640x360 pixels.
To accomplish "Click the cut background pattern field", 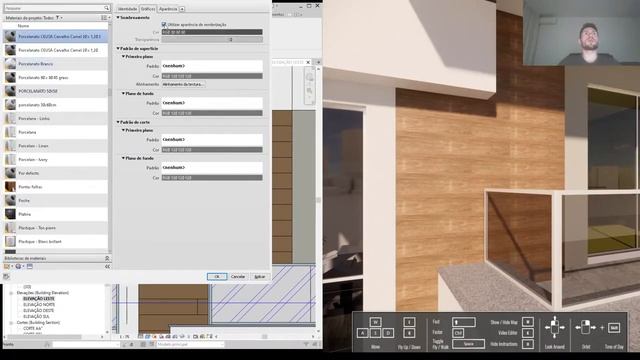I will pos(212,167).
